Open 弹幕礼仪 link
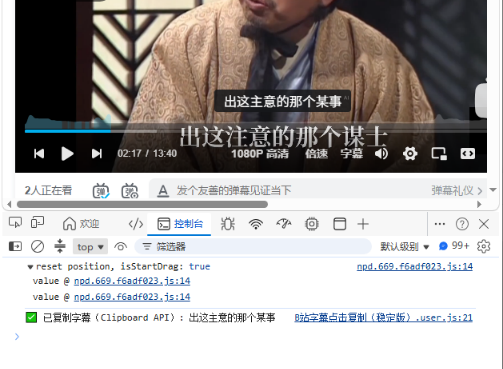503x369 pixels. (x=457, y=191)
